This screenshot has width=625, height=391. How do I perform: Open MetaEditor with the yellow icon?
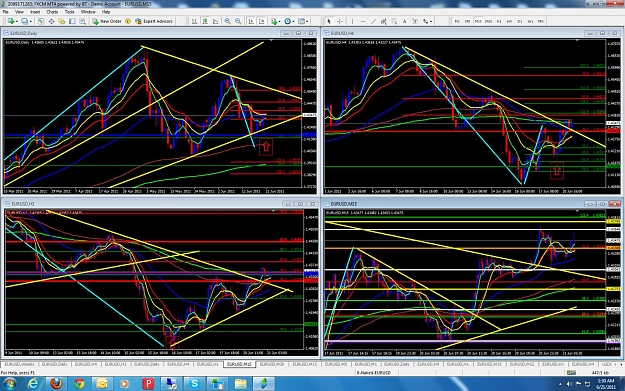[x=128, y=21]
